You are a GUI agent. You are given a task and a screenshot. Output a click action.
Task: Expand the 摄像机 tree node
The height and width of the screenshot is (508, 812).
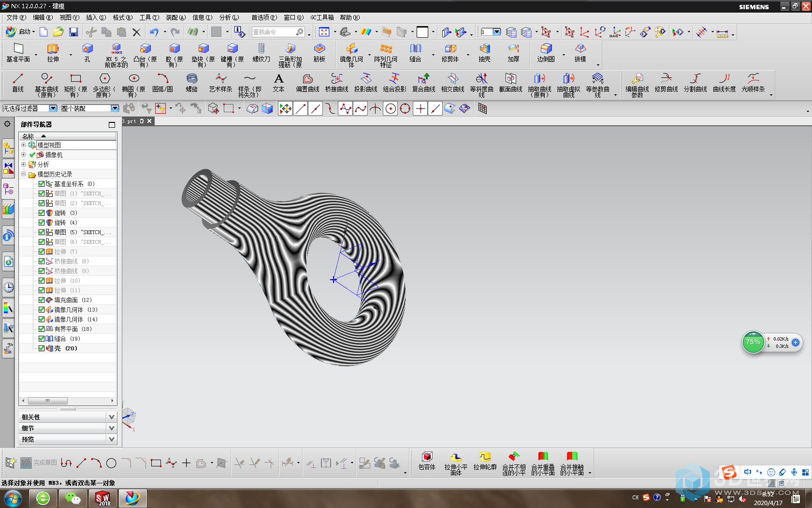tap(23, 154)
